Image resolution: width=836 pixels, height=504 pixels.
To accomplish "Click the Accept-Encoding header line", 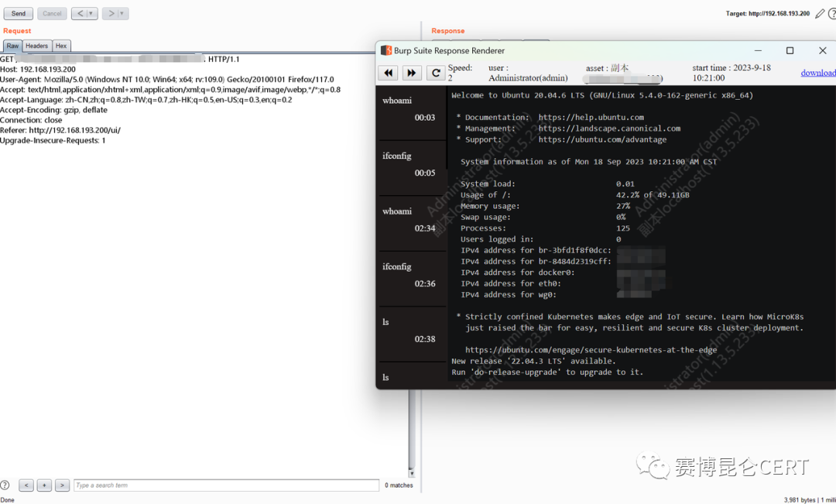I will click(54, 110).
